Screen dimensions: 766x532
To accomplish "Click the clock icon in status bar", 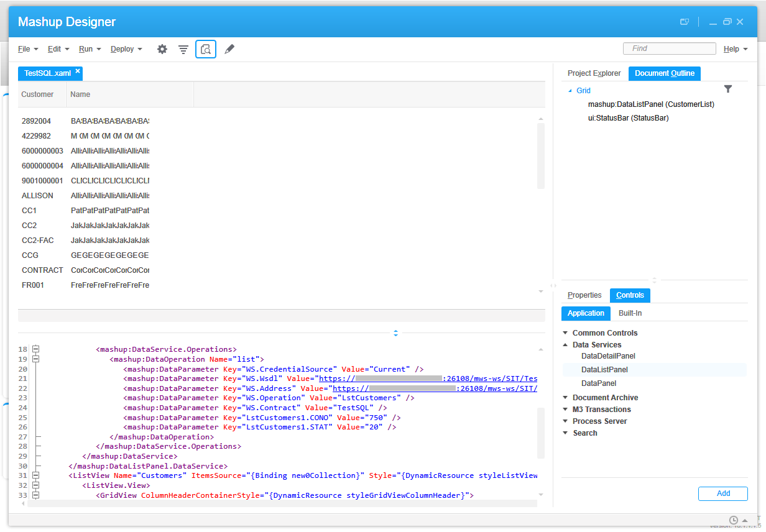I will click(734, 520).
